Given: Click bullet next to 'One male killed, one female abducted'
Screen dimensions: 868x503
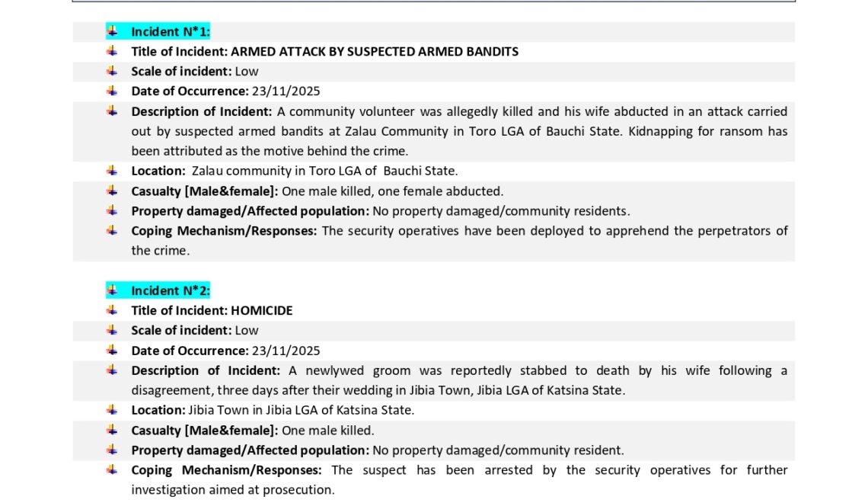Looking at the screenshot, I should [112, 191].
